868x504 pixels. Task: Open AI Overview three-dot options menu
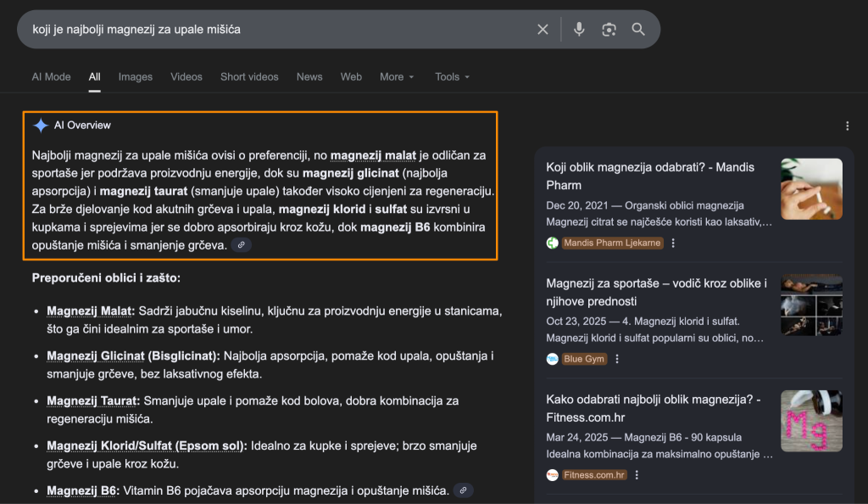click(x=847, y=126)
